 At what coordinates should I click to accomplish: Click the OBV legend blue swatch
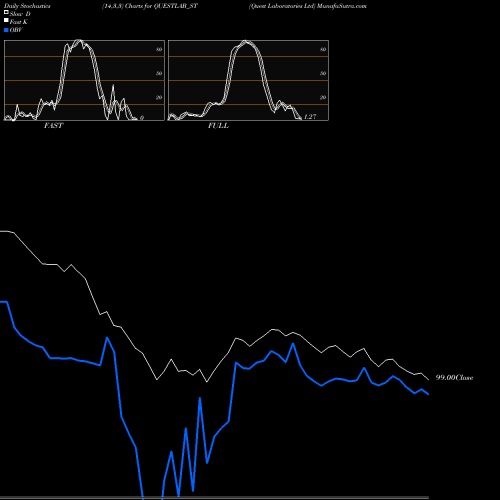[x=6, y=30]
